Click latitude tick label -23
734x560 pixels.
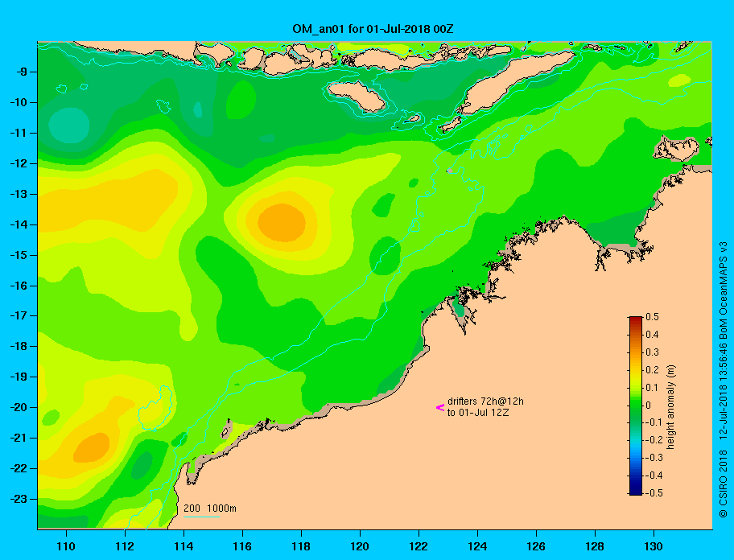point(19,499)
